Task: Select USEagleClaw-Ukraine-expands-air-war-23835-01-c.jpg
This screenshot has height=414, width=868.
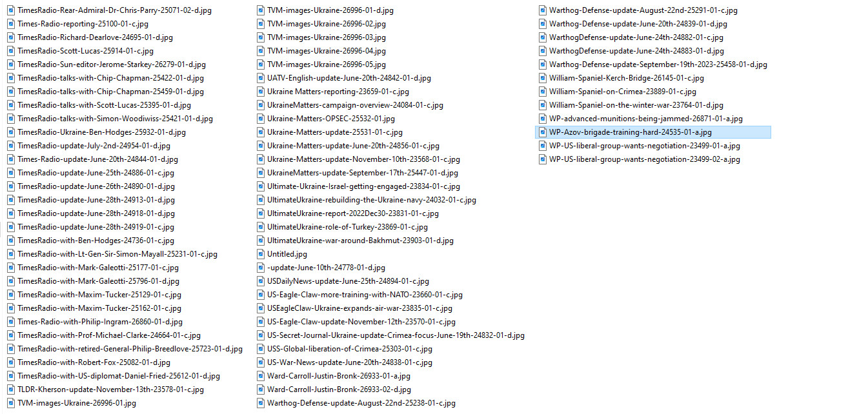Action: (359, 308)
